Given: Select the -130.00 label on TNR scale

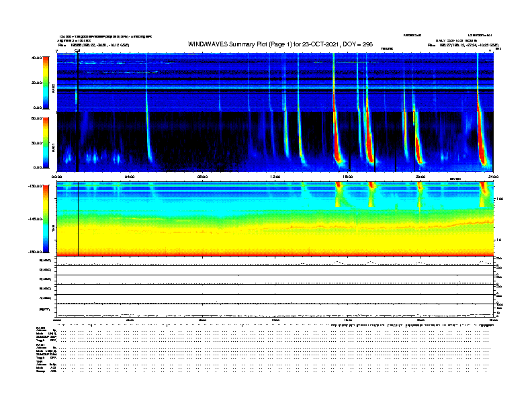Looking at the screenshot, I should tap(35, 186).
